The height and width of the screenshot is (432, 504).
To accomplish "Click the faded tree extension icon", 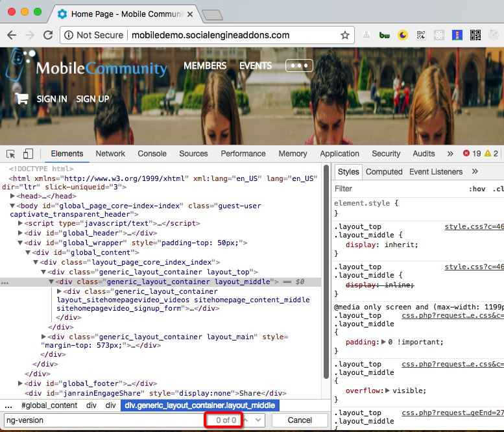I will 366,35.
